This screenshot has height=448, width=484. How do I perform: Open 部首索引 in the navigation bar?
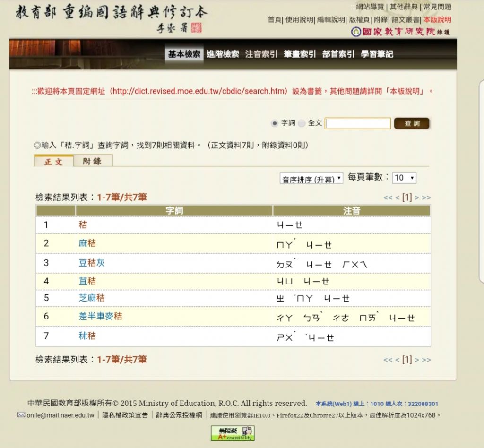(338, 53)
